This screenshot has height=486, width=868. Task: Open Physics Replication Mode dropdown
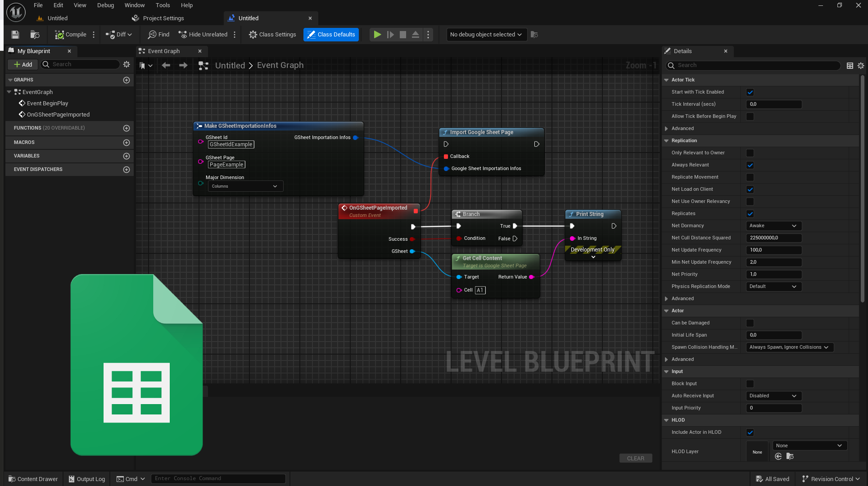click(773, 287)
